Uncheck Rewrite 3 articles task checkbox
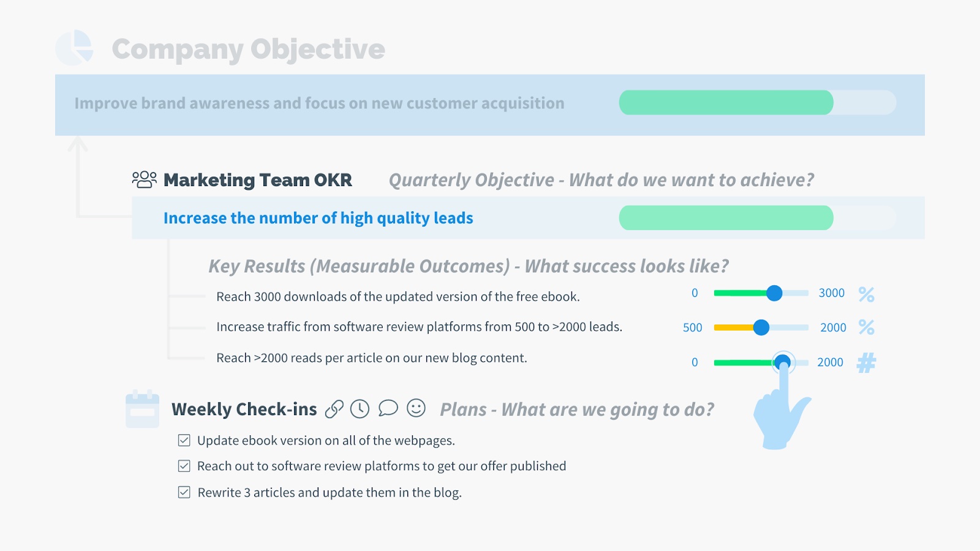 [184, 492]
